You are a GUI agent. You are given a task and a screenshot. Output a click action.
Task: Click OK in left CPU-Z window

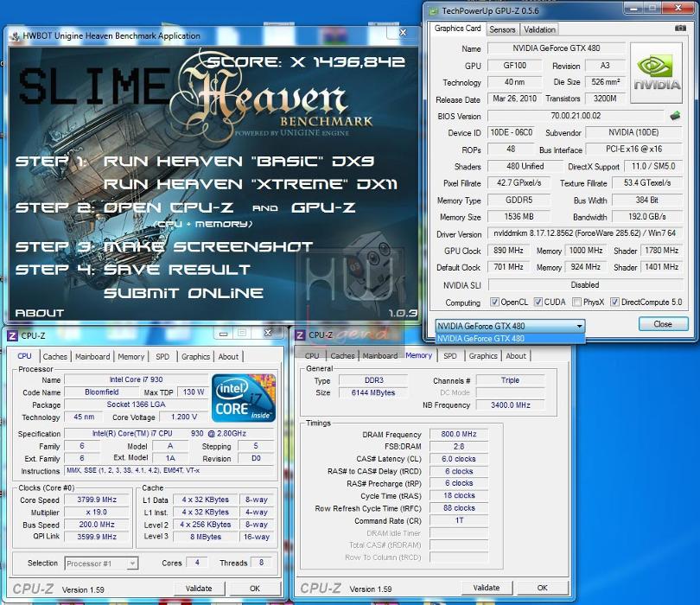click(x=255, y=589)
